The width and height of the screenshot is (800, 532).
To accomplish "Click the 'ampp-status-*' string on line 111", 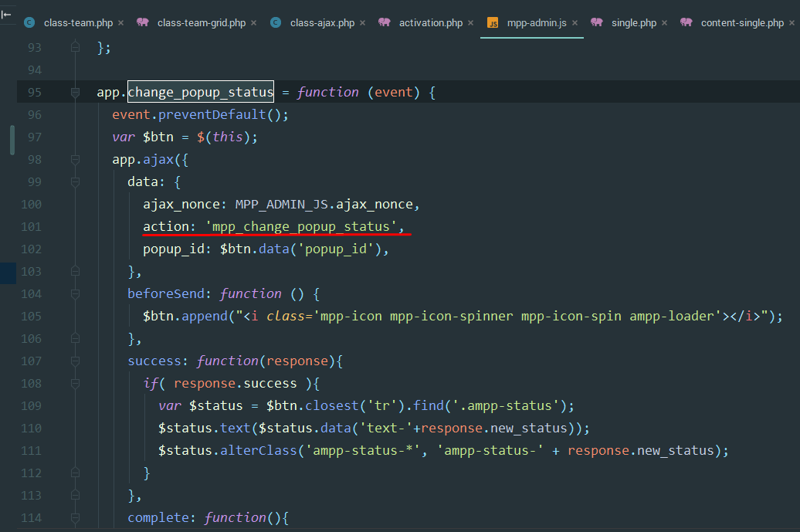I will 362,451.
